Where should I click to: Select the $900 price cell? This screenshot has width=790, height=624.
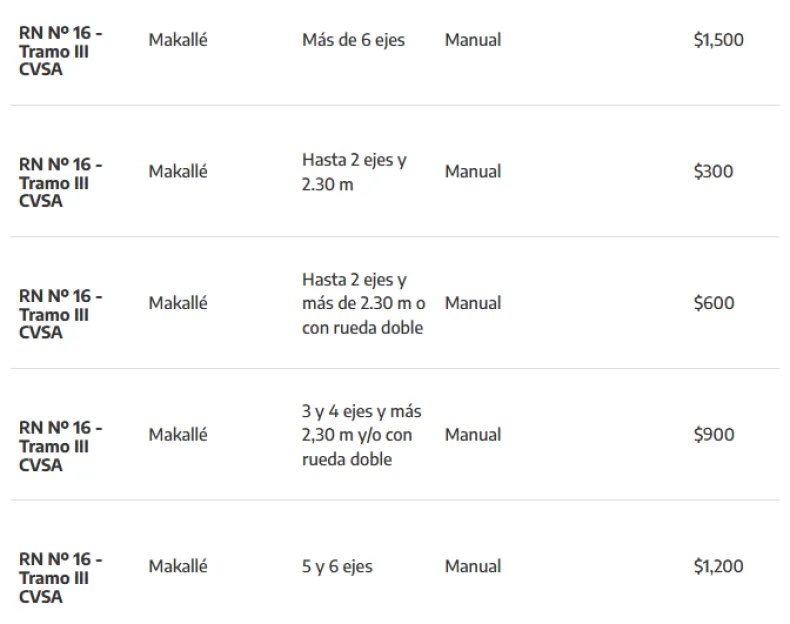pyautogui.click(x=713, y=434)
